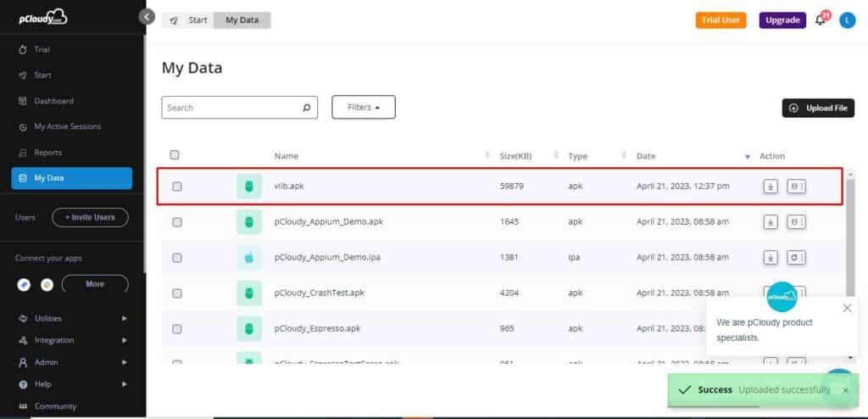Click the Android icon of vlib.apk
The image size is (868, 419).
[x=249, y=187]
